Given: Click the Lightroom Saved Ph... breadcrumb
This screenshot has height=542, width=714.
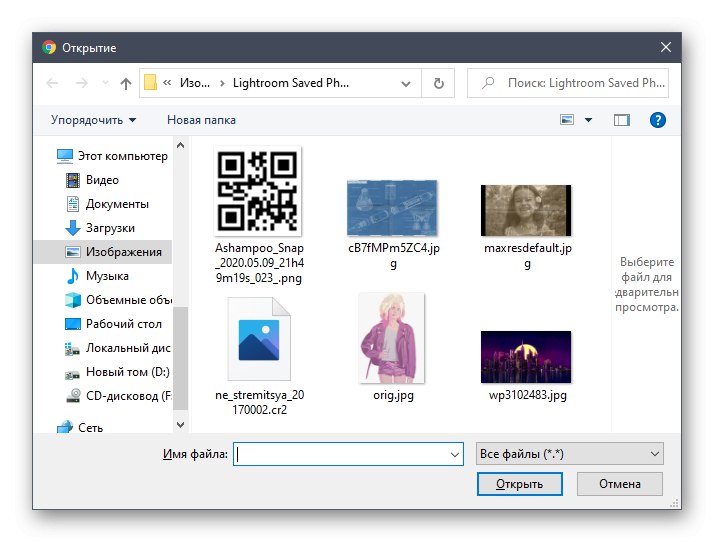Looking at the screenshot, I should [x=291, y=83].
